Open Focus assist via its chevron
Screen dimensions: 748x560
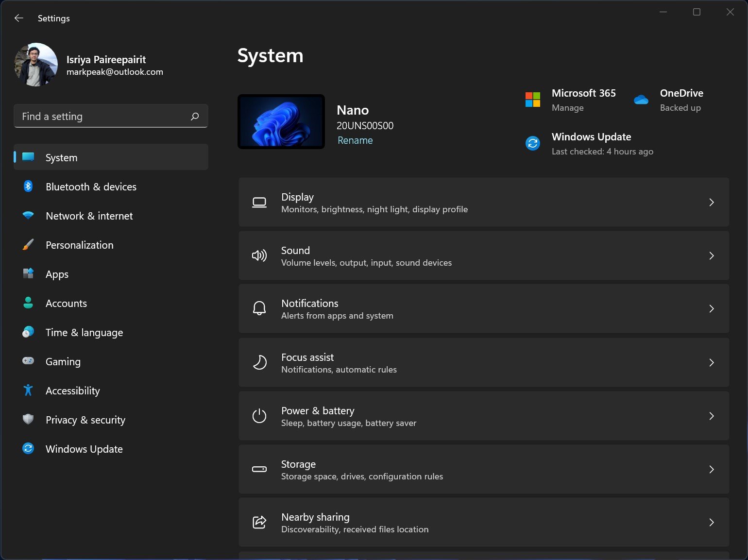tap(712, 362)
